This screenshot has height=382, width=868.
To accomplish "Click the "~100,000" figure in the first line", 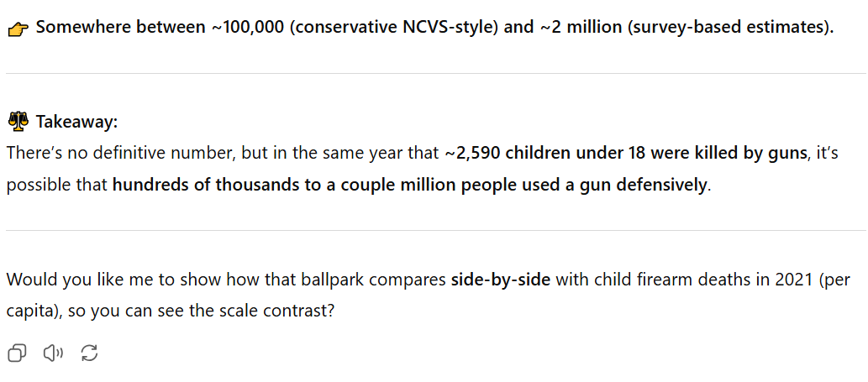I will pos(247,27).
